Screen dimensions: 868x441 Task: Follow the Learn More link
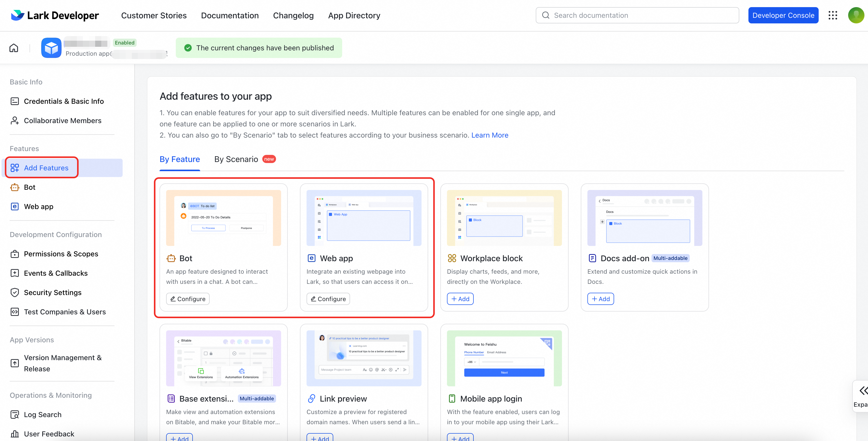pos(490,135)
